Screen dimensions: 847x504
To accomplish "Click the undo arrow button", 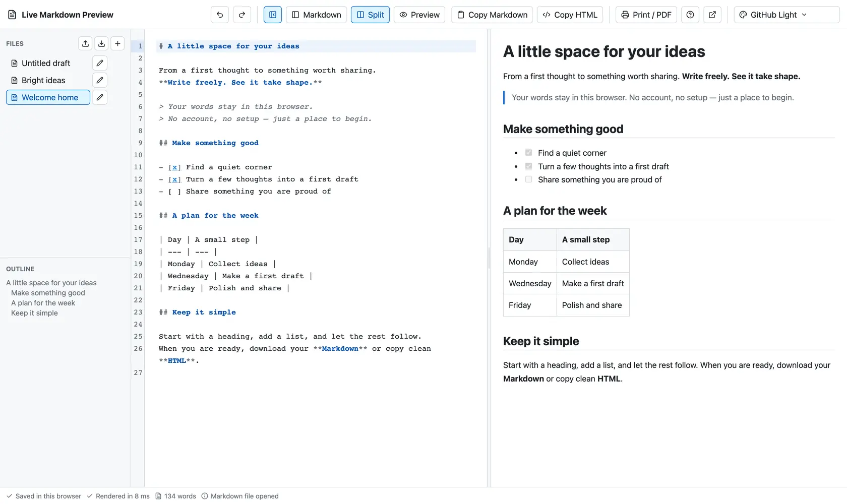I will coord(220,15).
